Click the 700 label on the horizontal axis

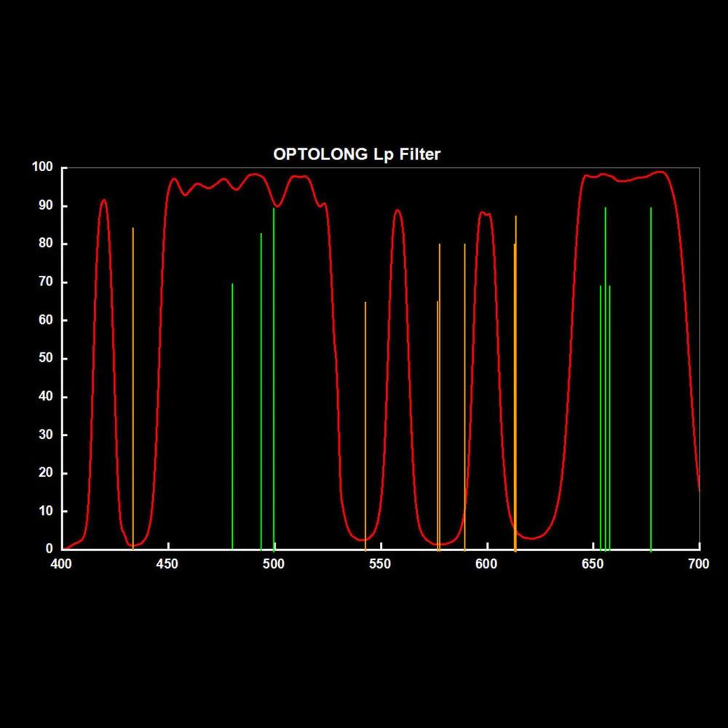pyautogui.click(x=699, y=564)
